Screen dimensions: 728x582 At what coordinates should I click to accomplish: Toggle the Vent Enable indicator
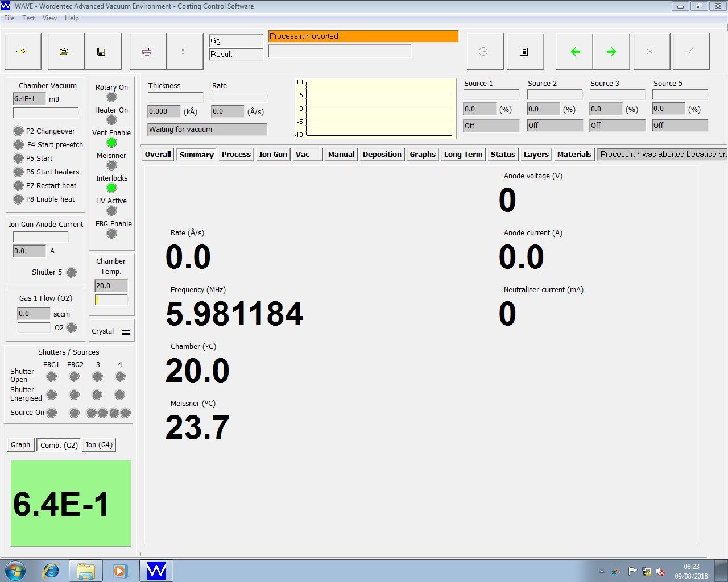click(x=112, y=143)
